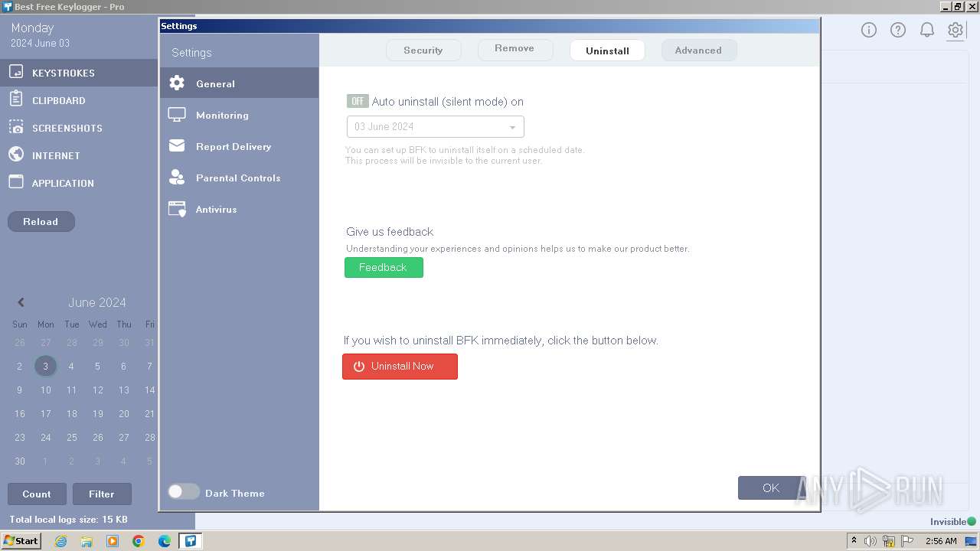
Task: Open the 03 June 2024 date dropdown
Action: (x=435, y=126)
